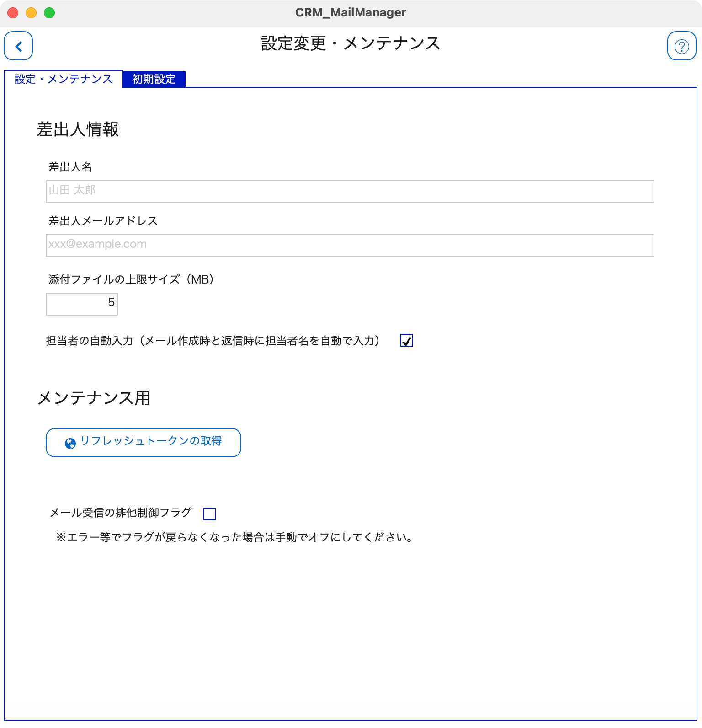This screenshot has height=728, width=702.
Task: Click the 担当者の自動入力 description text
Action: pos(213,341)
